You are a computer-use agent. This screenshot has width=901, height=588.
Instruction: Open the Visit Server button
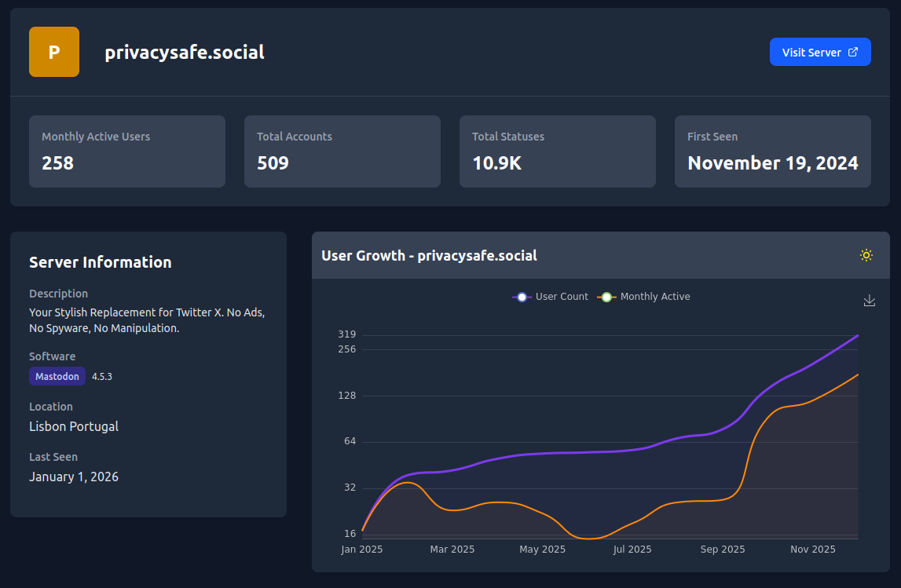(820, 52)
